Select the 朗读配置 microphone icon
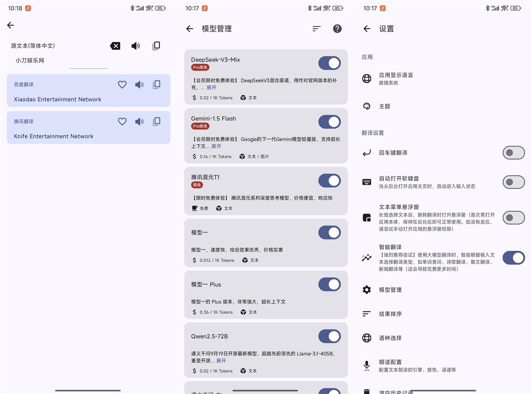The height and width of the screenshot is (394, 532). [x=367, y=365]
